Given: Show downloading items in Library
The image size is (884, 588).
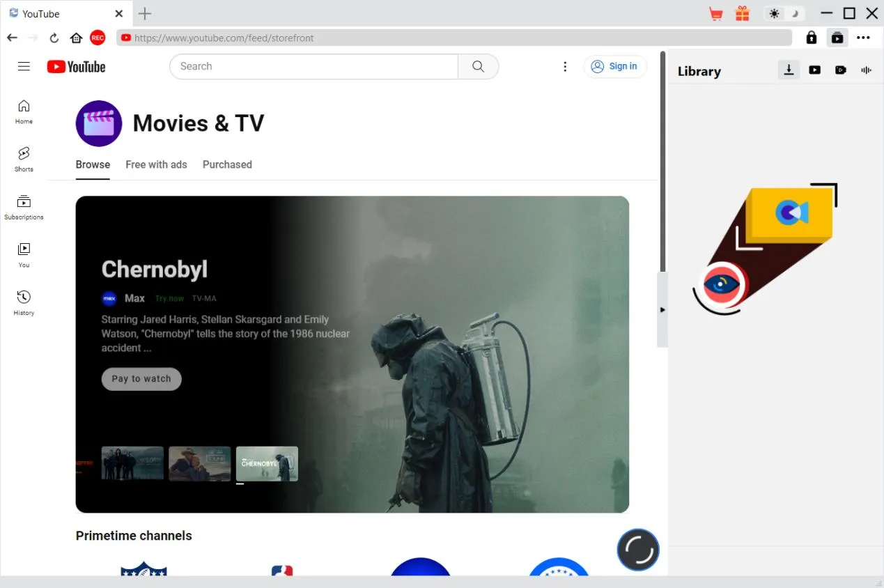Looking at the screenshot, I should pyautogui.click(x=789, y=70).
